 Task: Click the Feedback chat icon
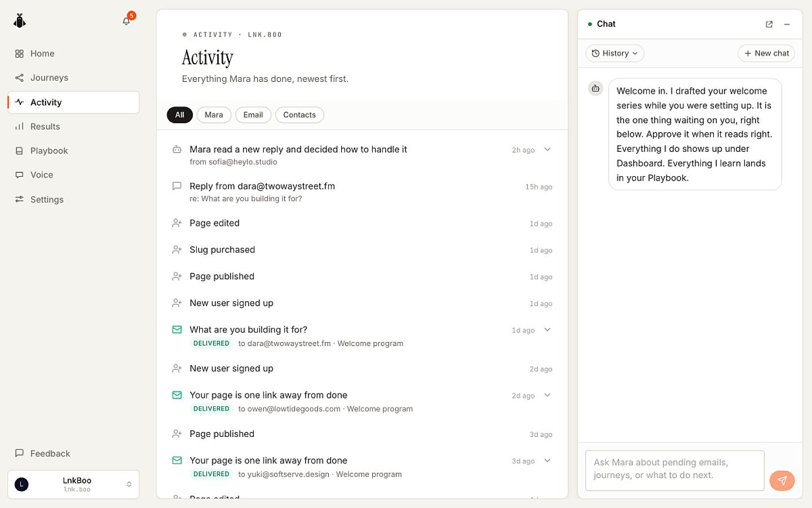[19, 453]
